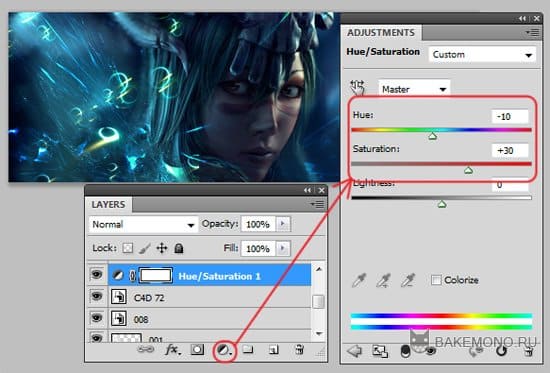
Task: Switch Adjustments panel to expanded view icon
Action: click(x=380, y=351)
